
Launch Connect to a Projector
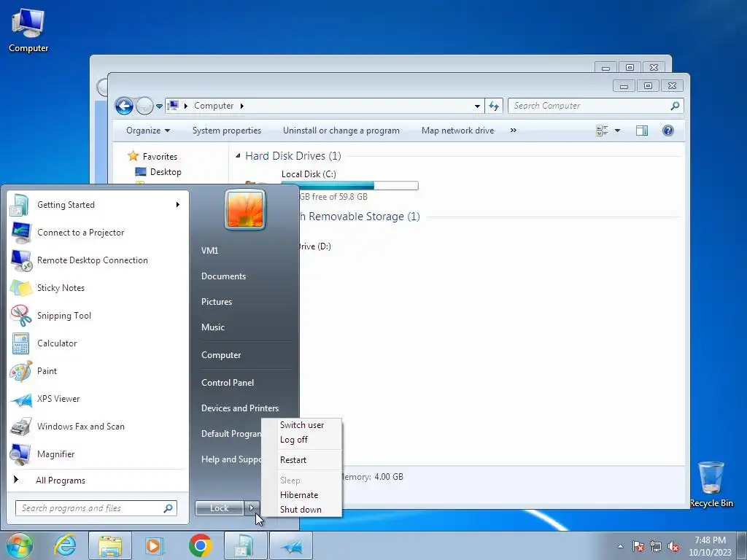(x=97, y=233)
